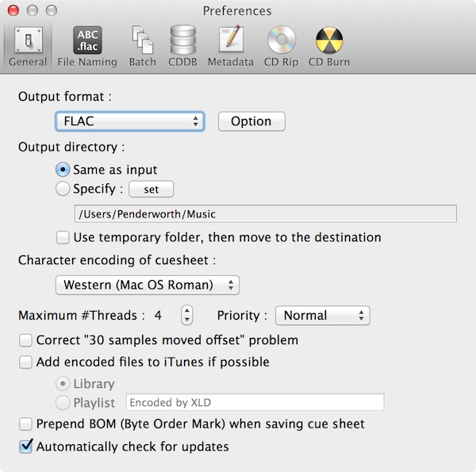Close the Preferences window

point(13,10)
